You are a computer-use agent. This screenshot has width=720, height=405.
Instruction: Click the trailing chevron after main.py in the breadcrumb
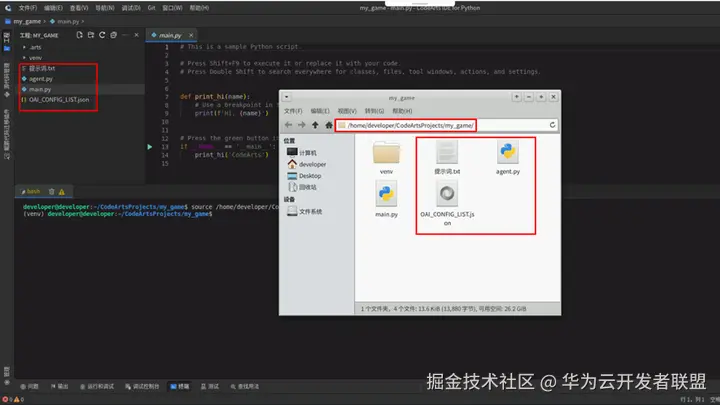click(83, 22)
